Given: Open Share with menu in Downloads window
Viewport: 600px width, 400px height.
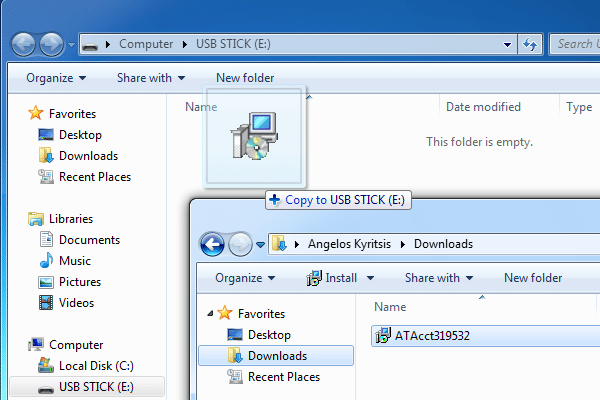Looking at the screenshot, I should (439, 278).
